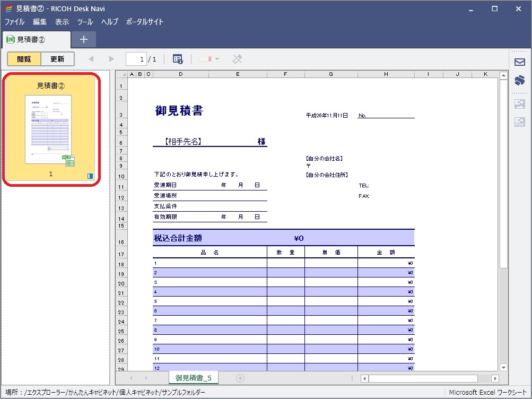The width and height of the screenshot is (532, 399).
Task: Keep 閲覧 (view) mode enabled
Action: [23, 59]
